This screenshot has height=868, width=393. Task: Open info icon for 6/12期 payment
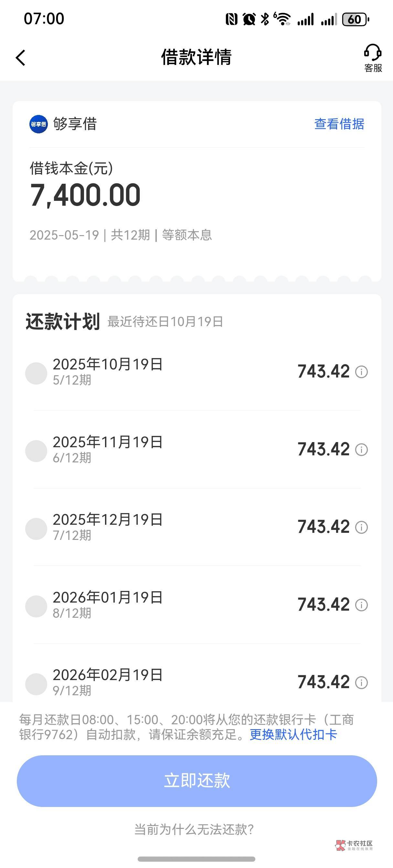pyautogui.click(x=361, y=449)
